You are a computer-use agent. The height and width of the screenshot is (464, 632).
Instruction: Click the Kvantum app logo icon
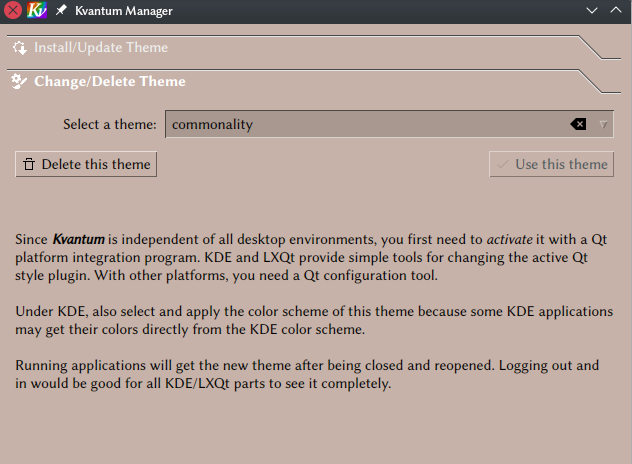tap(37, 10)
